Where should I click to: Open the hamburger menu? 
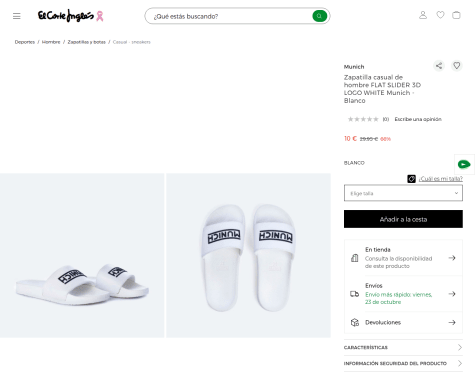click(x=17, y=16)
